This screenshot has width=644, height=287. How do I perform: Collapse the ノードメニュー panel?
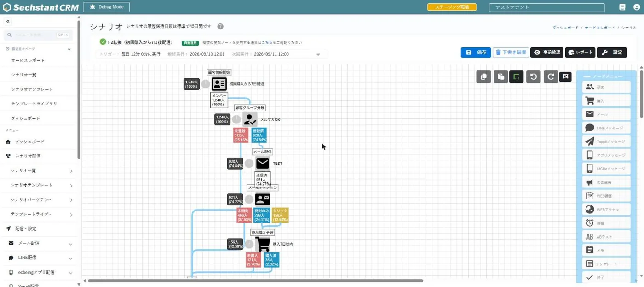coord(587,76)
